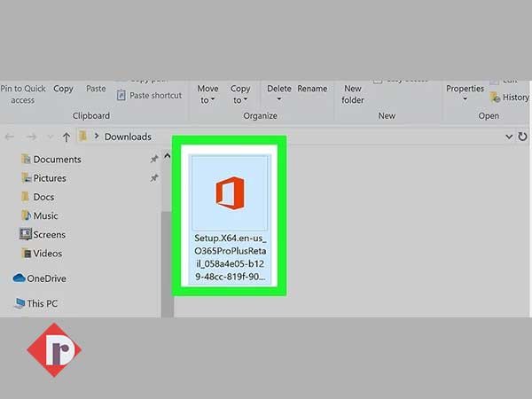
Task: Click the address bar folder icon
Action: (82, 137)
